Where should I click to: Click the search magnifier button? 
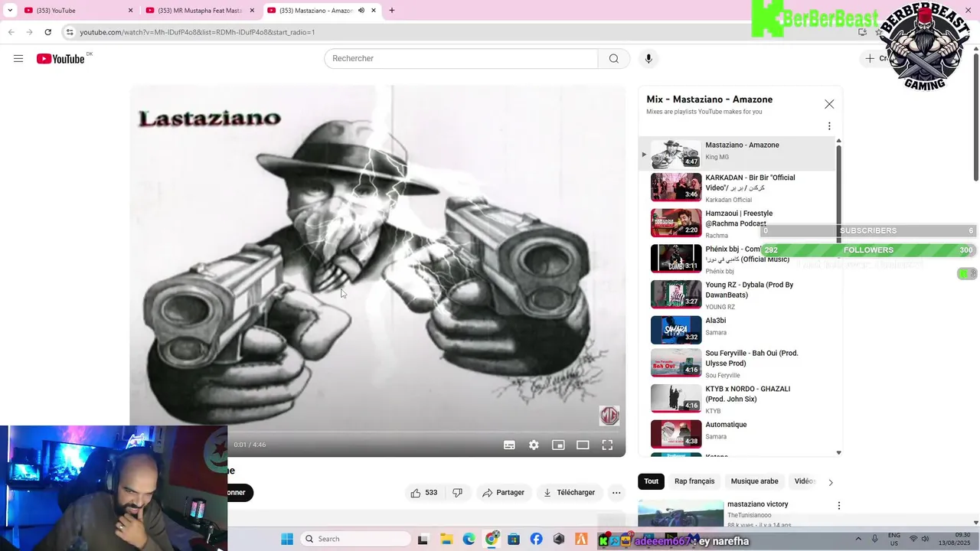coord(613,59)
